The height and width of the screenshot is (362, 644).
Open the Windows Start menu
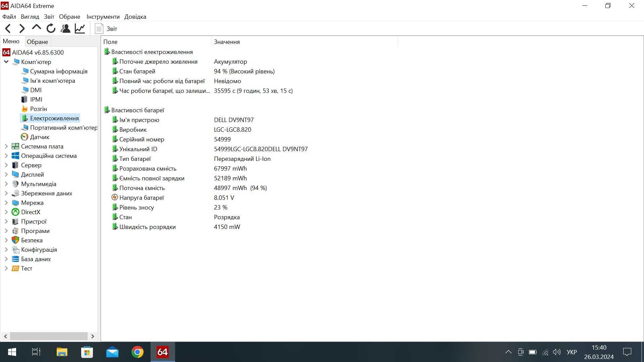click(x=12, y=352)
